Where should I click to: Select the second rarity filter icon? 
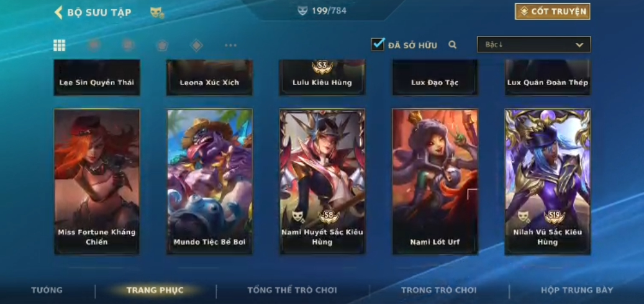(x=129, y=45)
